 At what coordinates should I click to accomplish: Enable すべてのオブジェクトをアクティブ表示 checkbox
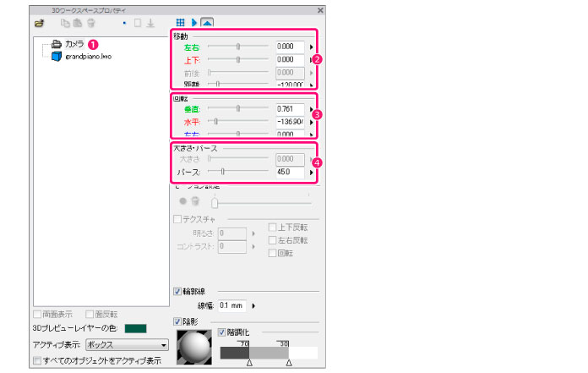[x=36, y=361]
